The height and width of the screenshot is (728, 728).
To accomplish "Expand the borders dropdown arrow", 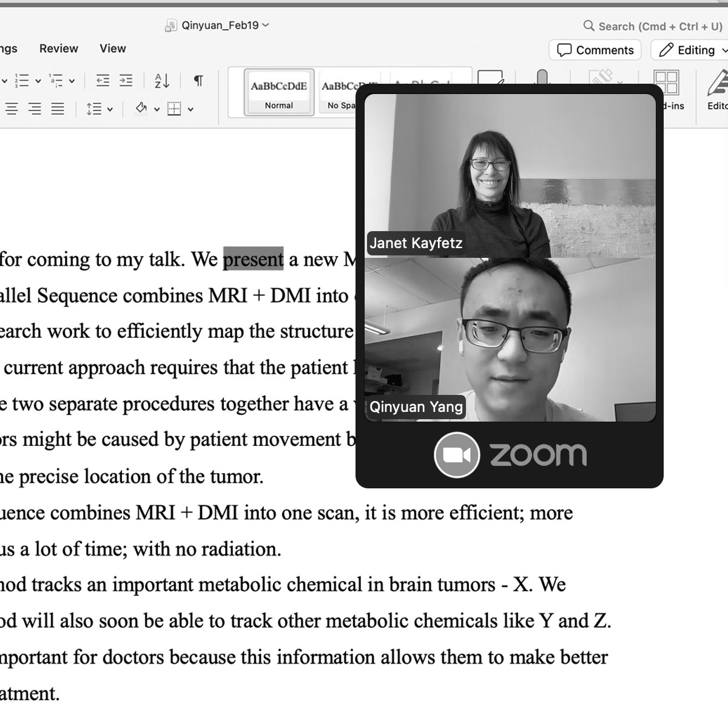I will point(190,110).
